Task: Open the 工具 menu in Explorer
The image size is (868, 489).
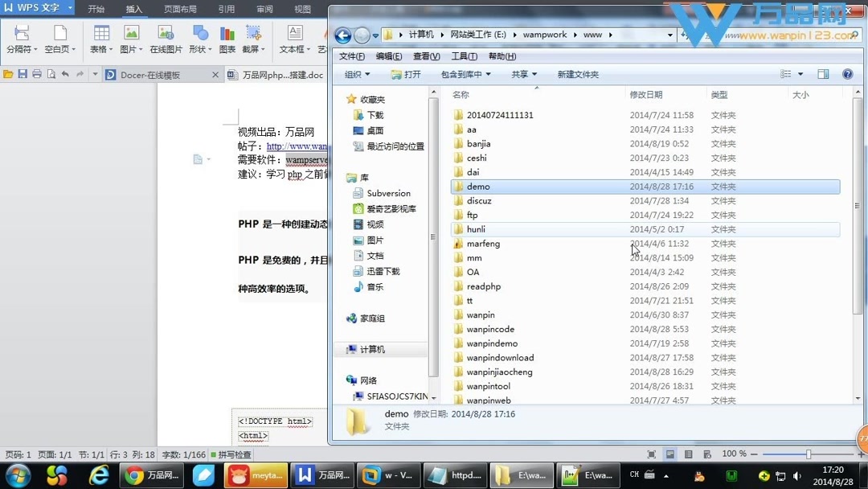Action: point(464,55)
